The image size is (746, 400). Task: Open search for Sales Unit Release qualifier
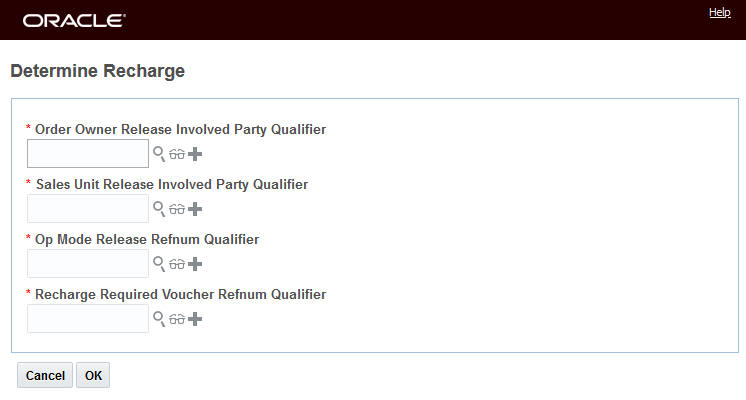[158, 209]
